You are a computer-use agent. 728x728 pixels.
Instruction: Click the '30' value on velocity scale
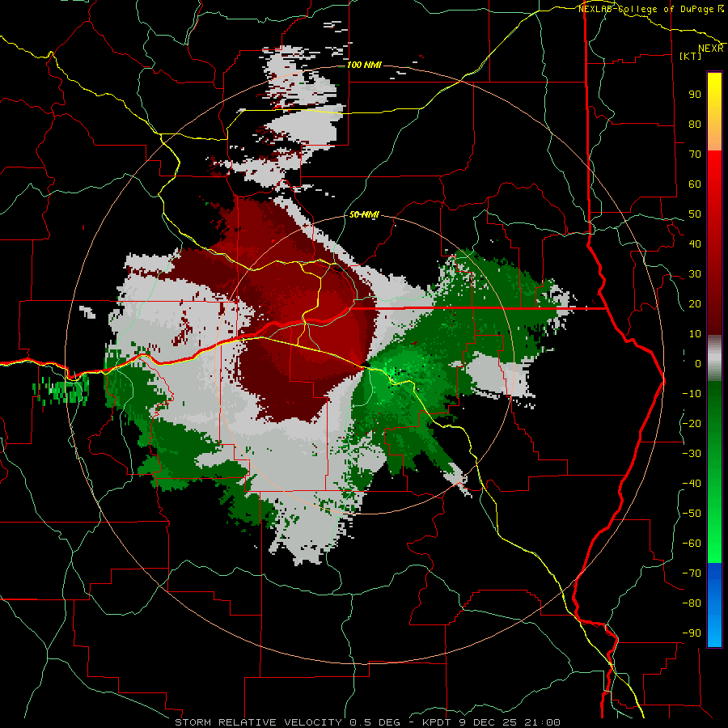695,274
